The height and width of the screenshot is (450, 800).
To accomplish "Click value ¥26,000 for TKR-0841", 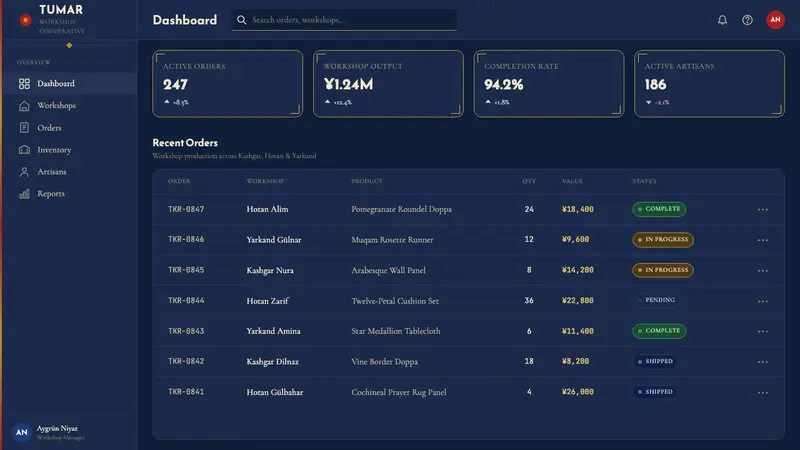I will 578,392.
